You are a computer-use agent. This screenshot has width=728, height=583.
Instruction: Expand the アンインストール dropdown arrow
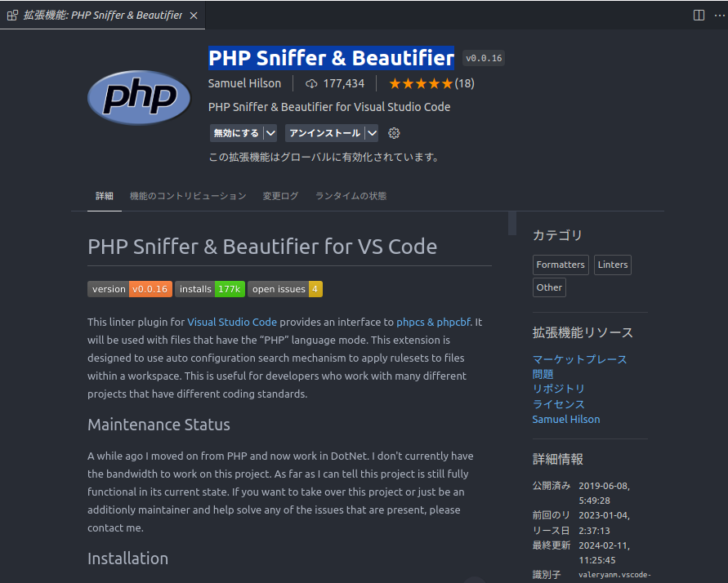[372, 133]
